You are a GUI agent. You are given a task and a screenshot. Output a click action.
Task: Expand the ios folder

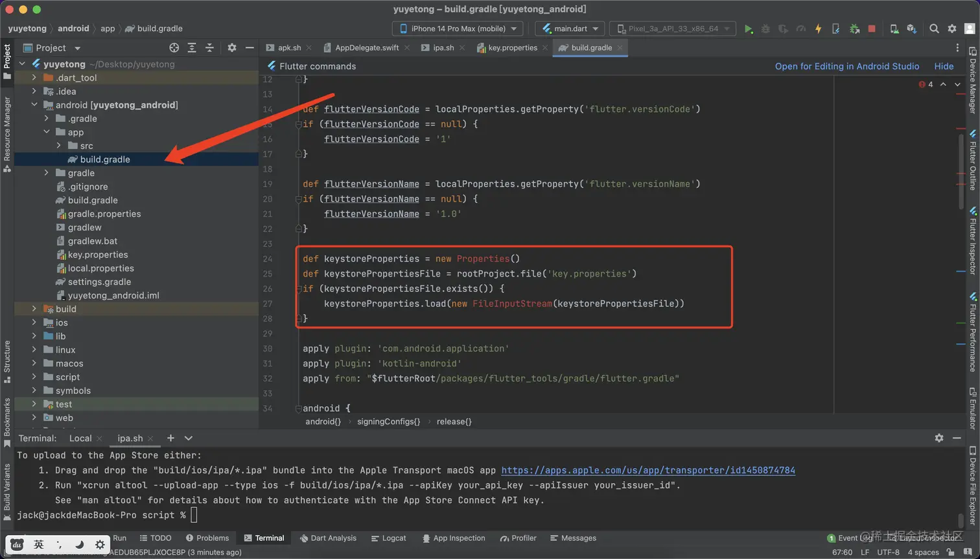tap(34, 323)
